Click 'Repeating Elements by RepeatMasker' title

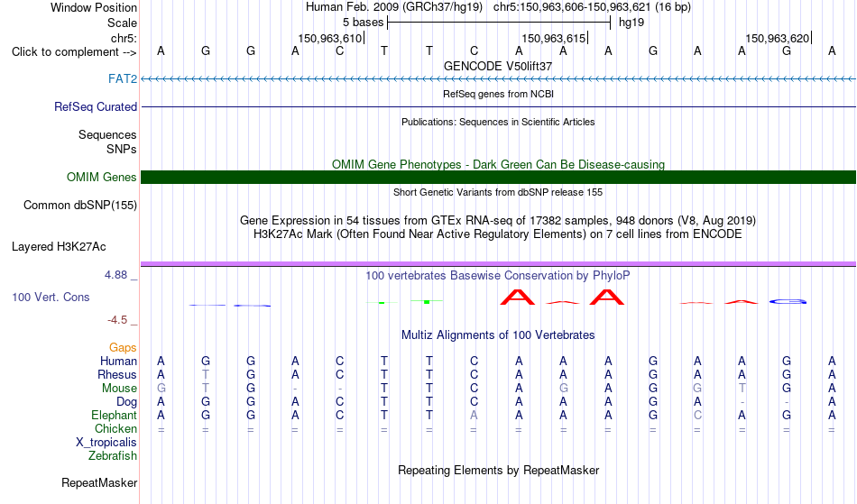498,470
